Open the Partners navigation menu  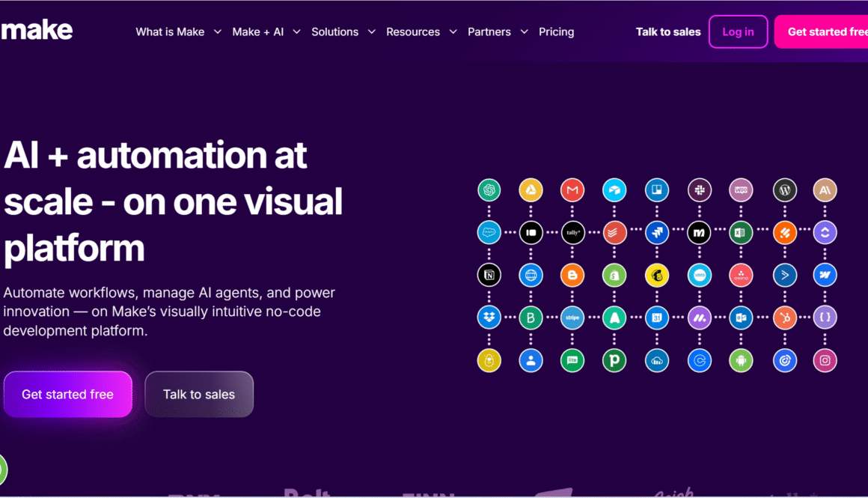coord(498,32)
